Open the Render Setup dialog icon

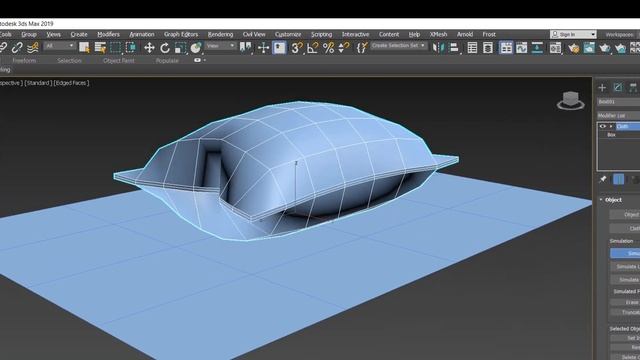556,48
